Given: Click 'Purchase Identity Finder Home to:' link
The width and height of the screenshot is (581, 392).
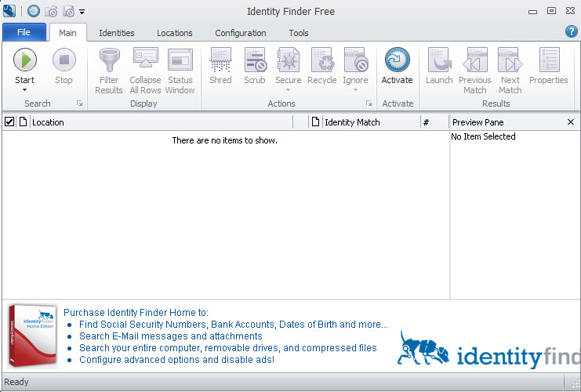Looking at the screenshot, I should 136,312.
